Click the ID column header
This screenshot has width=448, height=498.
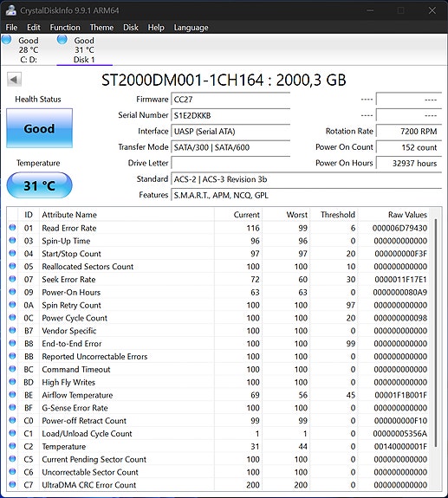[x=29, y=215]
